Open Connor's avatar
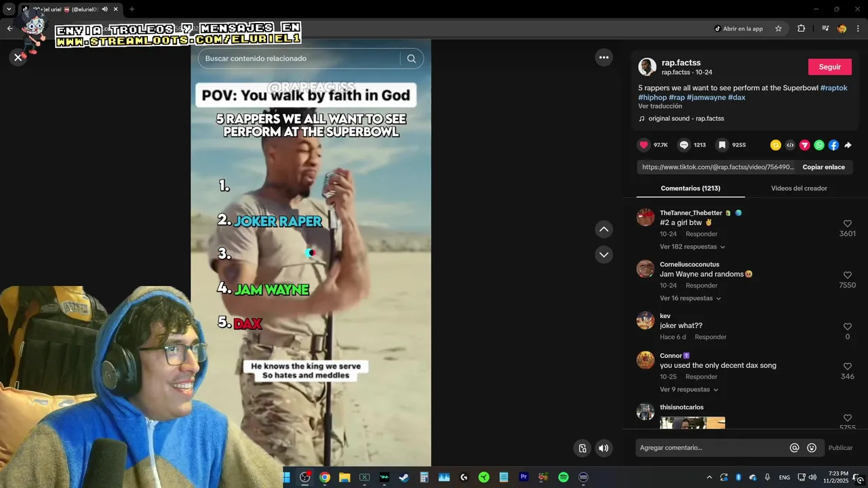The height and width of the screenshot is (488, 868). (646, 360)
